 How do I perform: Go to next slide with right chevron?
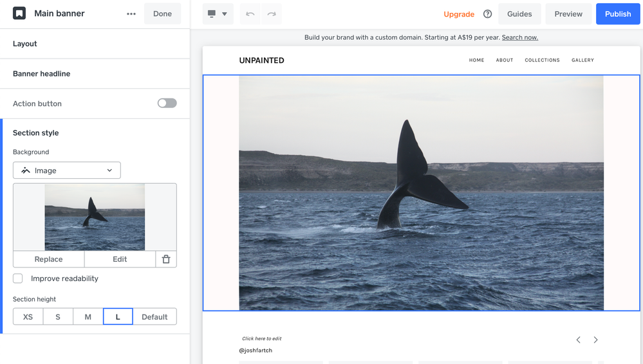pyautogui.click(x=595, y=340)
